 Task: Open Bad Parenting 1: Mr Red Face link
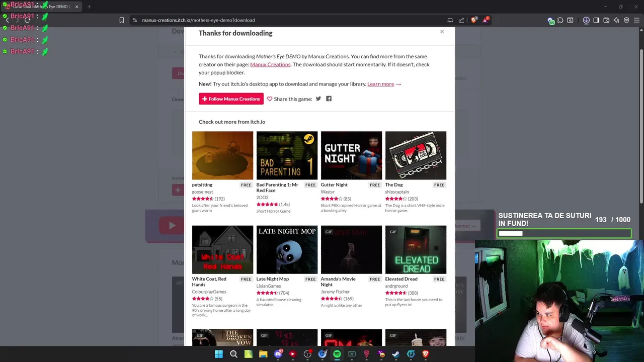(277, 188)
